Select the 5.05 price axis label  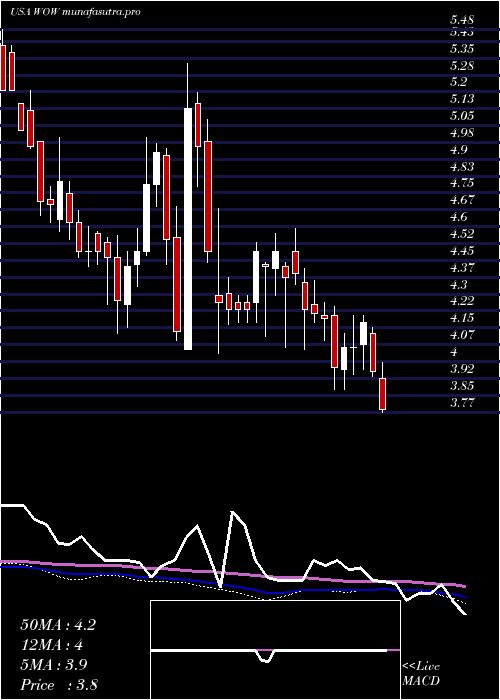tap(462, 116)
